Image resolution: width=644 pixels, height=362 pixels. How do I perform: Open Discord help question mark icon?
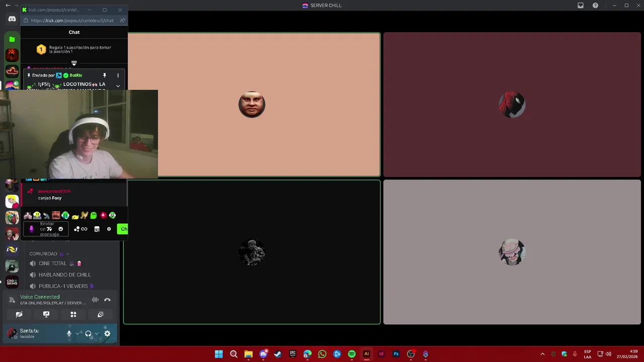coord(595,6)
